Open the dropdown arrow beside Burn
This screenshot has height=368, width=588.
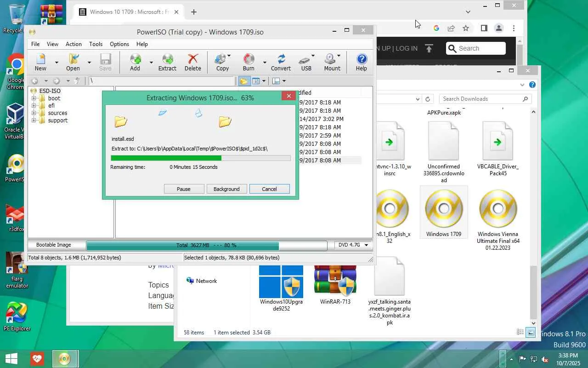pyautogui.click(x=265, y=62)
